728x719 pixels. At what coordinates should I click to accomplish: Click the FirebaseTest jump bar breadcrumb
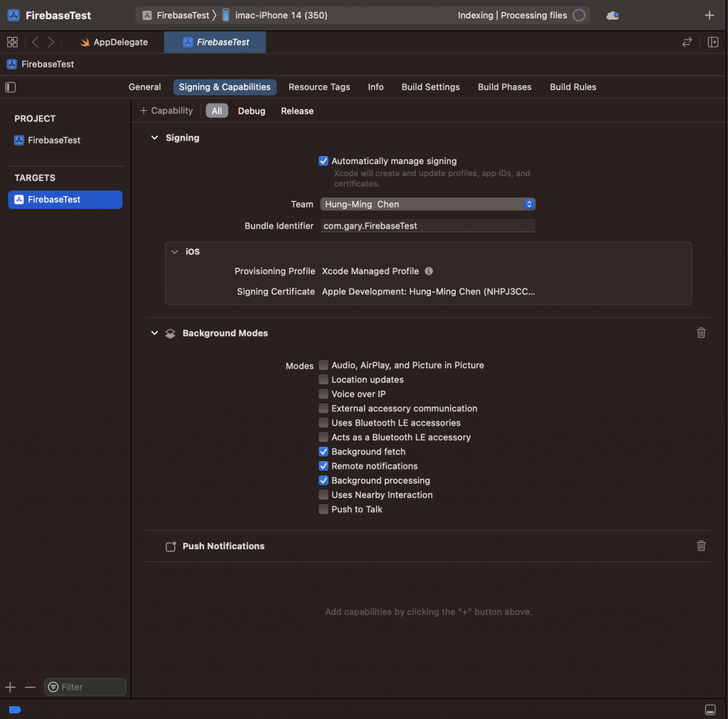41,64
